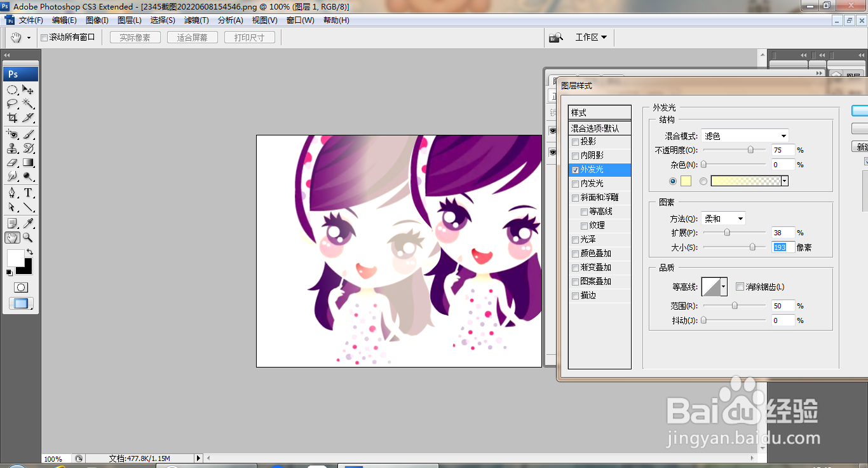Open Hand tool preset picker arrow
Viewport: 868px width, 468px height.
[29, 38]
